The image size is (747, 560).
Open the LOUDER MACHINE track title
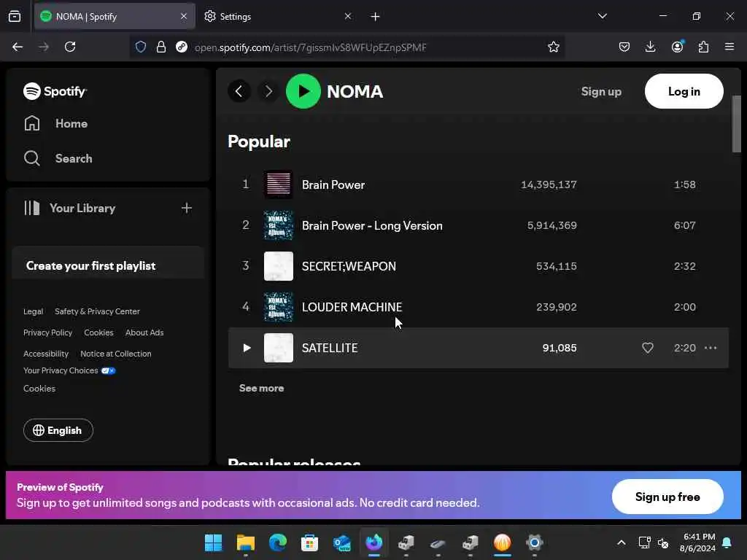point(352,307)
